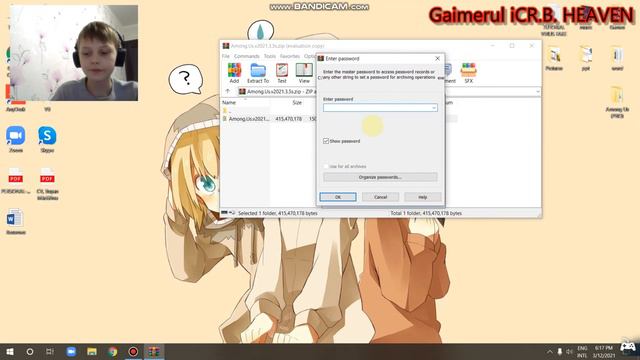Image resolution: width=640 pixels, height=360 pixels.
Task: Click the key icon in WinRAR status bar
Action: (x=232, y=213)
